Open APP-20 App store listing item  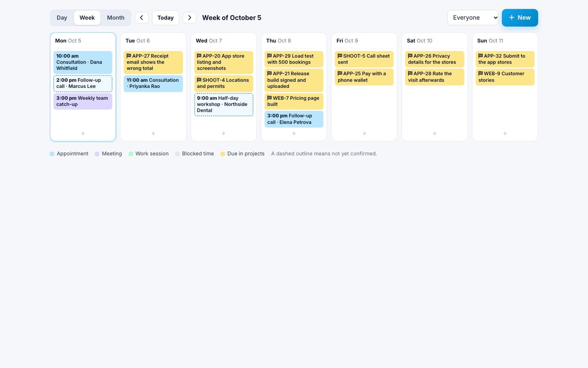(x=223, y=62)
